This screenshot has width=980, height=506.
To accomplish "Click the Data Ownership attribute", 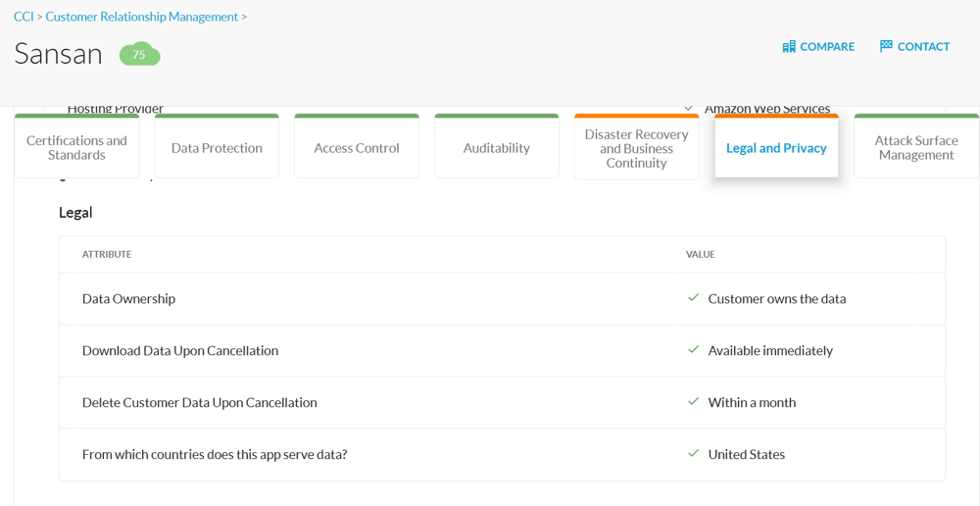I will 128,299.
